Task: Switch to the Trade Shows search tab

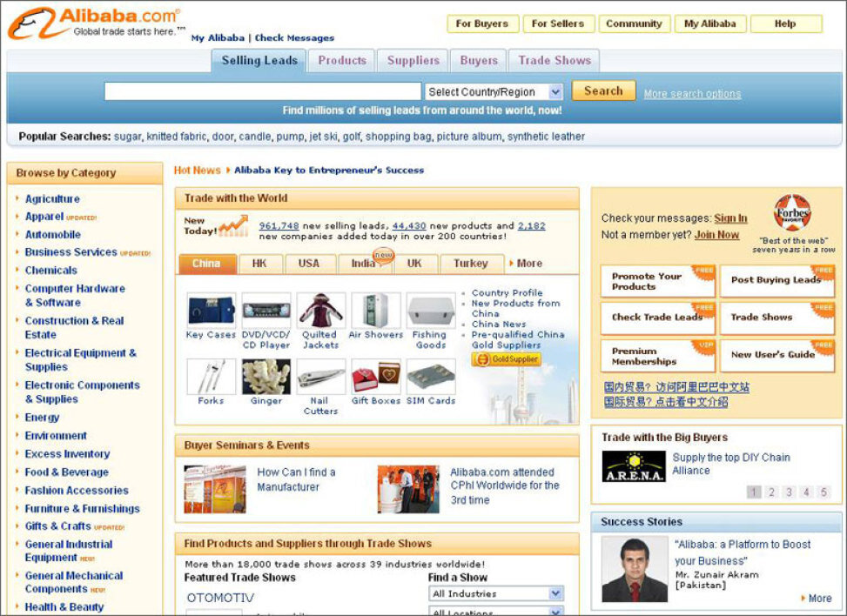Action: point(555,60)
